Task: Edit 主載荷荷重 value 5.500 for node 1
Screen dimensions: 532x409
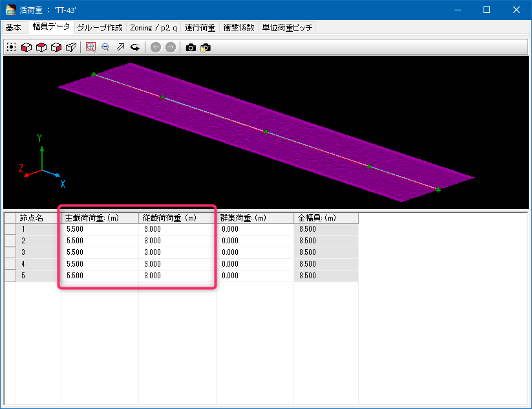Action: pos(100,229)
